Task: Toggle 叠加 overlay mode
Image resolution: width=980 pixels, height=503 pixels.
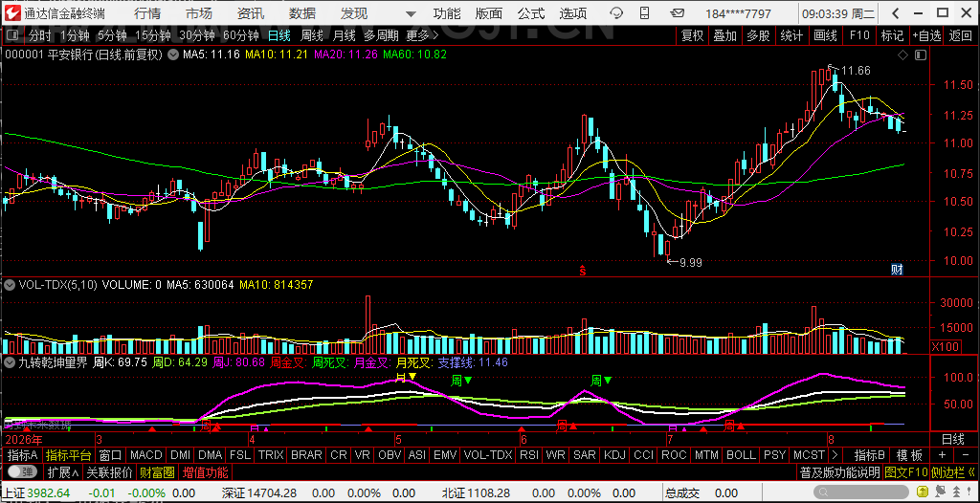Action: (x=725, y=36)
